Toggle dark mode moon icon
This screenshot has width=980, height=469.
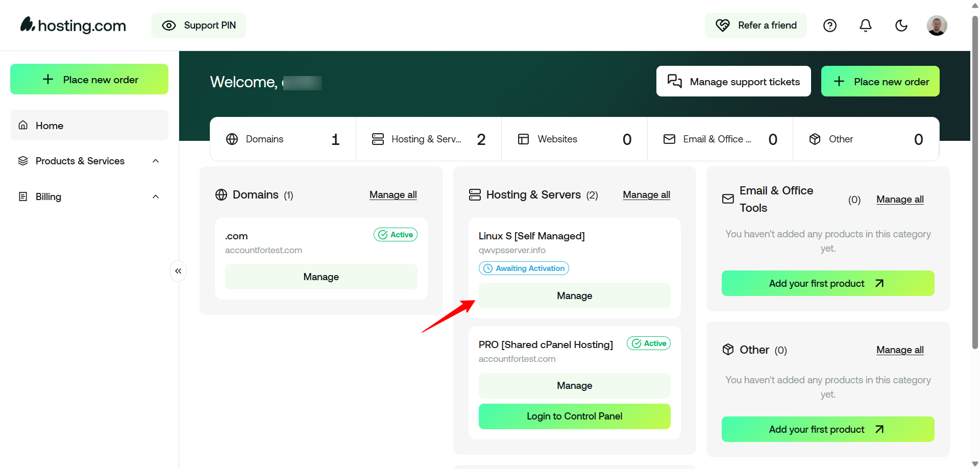coord(901,26)
